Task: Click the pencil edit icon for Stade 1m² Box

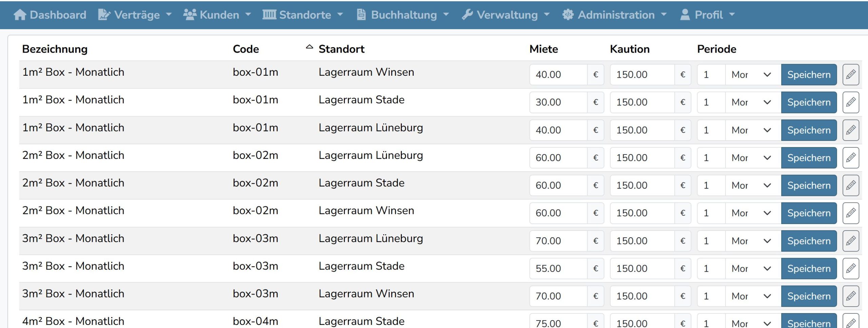Action: pyautogui.click(x=850, y=102)
